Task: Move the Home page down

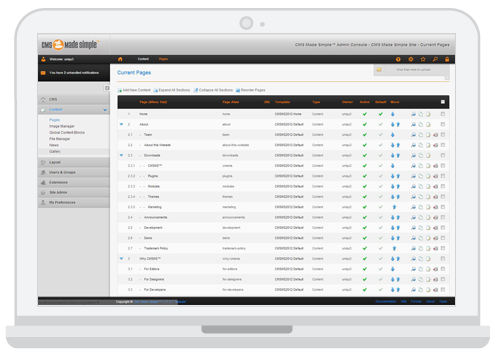Action: coord(393,114)
